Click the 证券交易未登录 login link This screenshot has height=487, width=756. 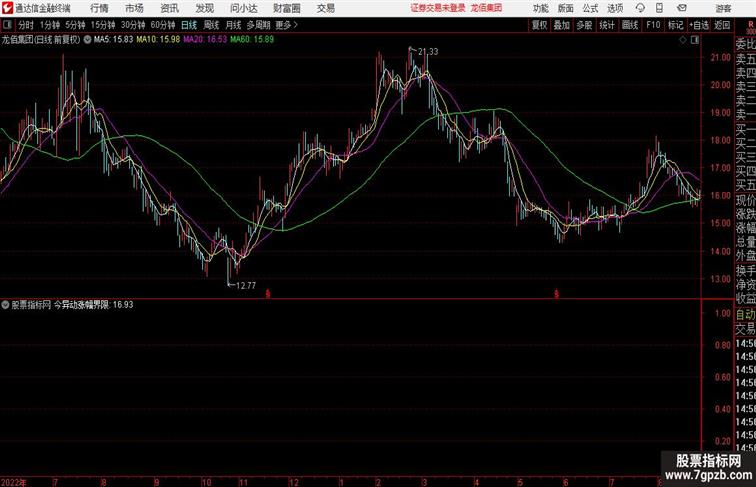(438, 8)
